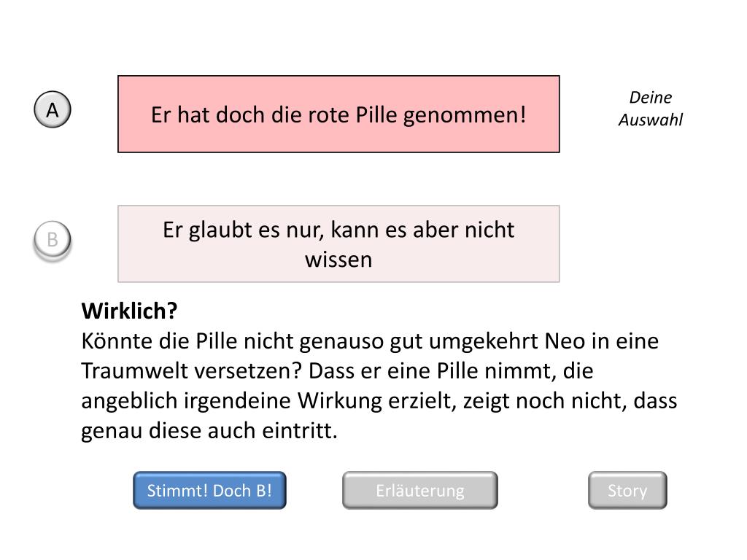Viewport: 747px width, 560px height.
Task: Click the word 'wissen' in answer B
Action: tap(338, 260)
